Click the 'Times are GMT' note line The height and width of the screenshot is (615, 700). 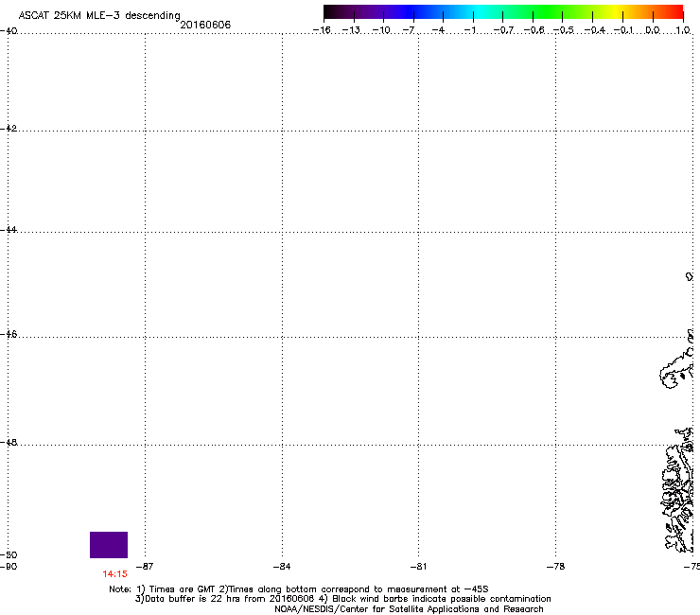[299, 589]
